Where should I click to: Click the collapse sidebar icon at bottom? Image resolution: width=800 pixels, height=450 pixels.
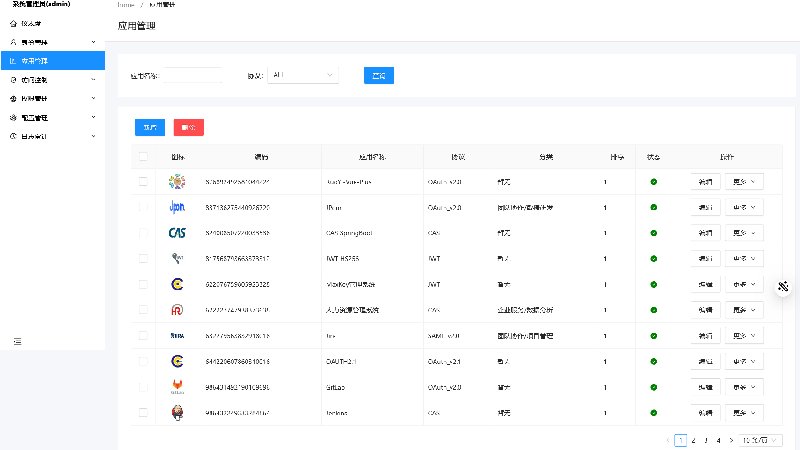click(x=17, y=341)
